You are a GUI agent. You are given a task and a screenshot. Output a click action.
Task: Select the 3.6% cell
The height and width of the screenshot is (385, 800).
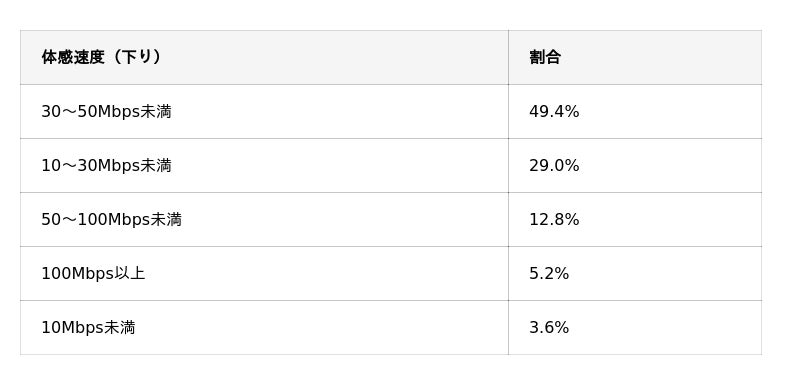tap(635, 327)
